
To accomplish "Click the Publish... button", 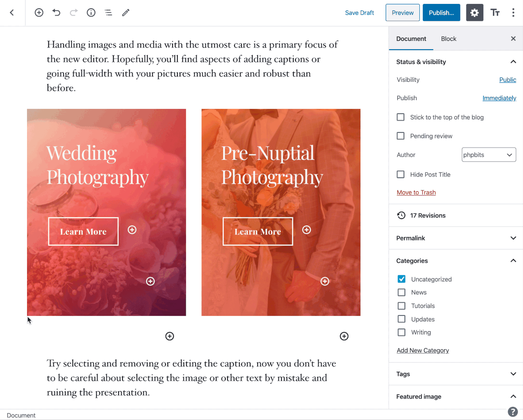I will pos(441,13).
